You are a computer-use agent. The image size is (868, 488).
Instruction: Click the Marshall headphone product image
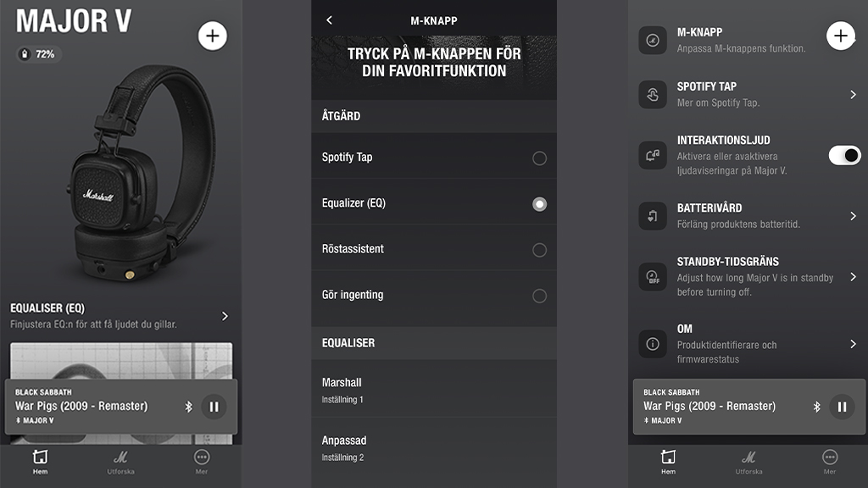(x=142, y=173)
